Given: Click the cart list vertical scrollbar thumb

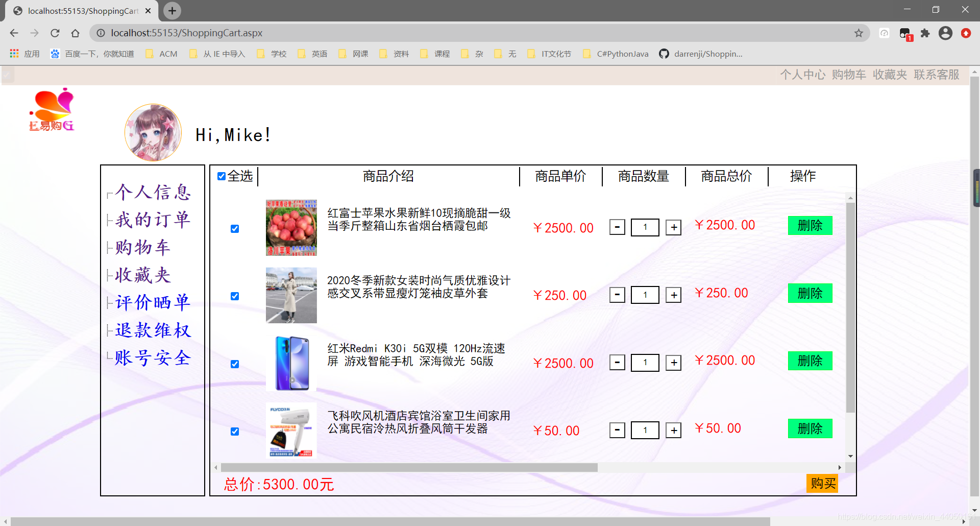Looking at the screenshot, I should point(850,307).
